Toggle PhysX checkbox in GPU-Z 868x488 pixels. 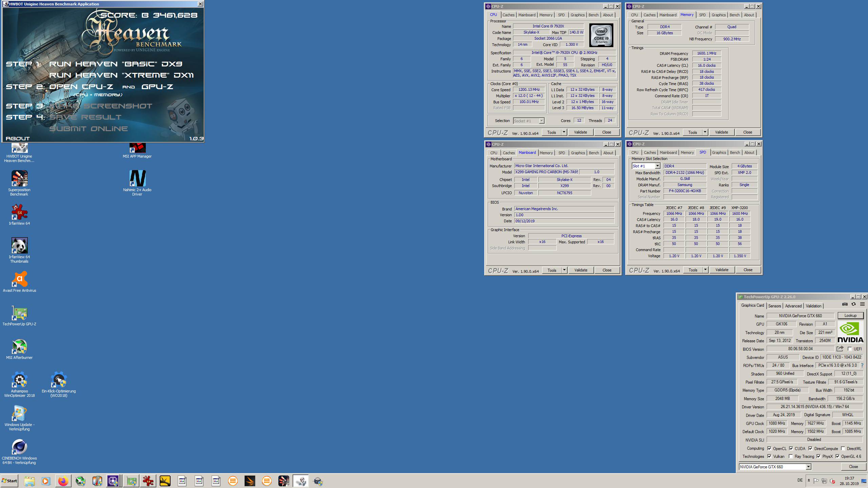(x=818, y=456)
